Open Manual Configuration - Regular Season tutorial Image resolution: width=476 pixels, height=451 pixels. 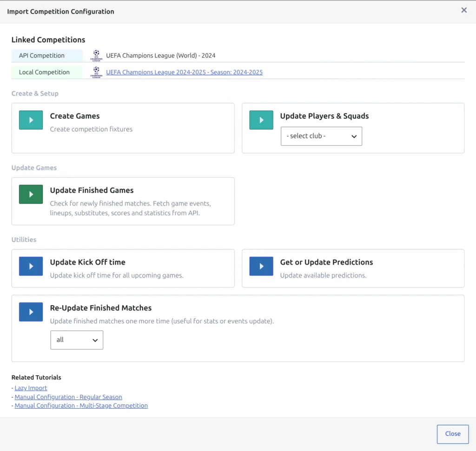pos(68,397)
